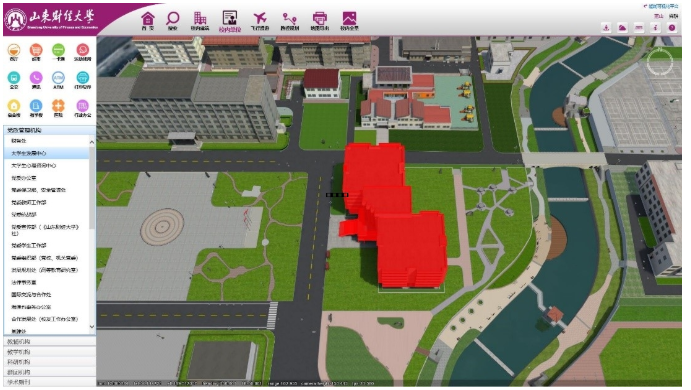
Task: Open the purple question-mark help icon
Action: (672, 28)
